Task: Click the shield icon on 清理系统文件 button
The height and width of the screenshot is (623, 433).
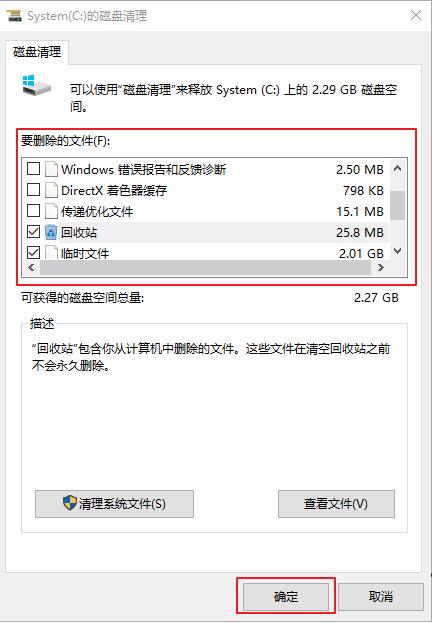Action: 70,503
